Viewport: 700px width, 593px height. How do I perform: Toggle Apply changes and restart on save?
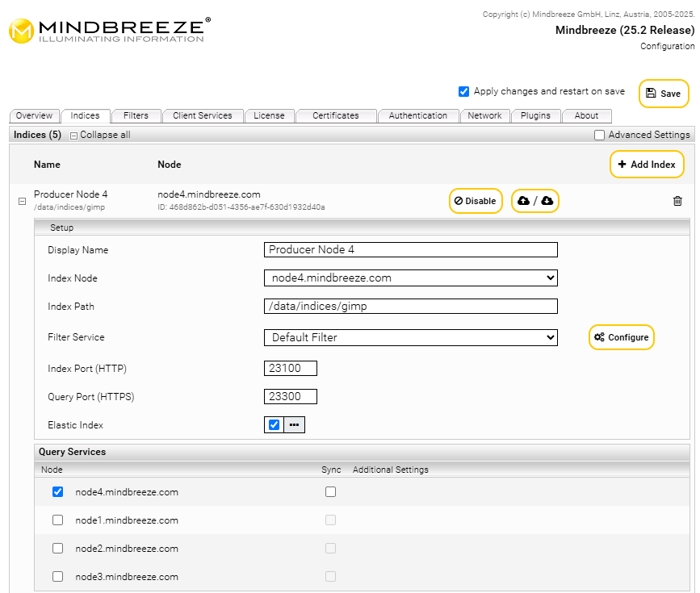463,91
